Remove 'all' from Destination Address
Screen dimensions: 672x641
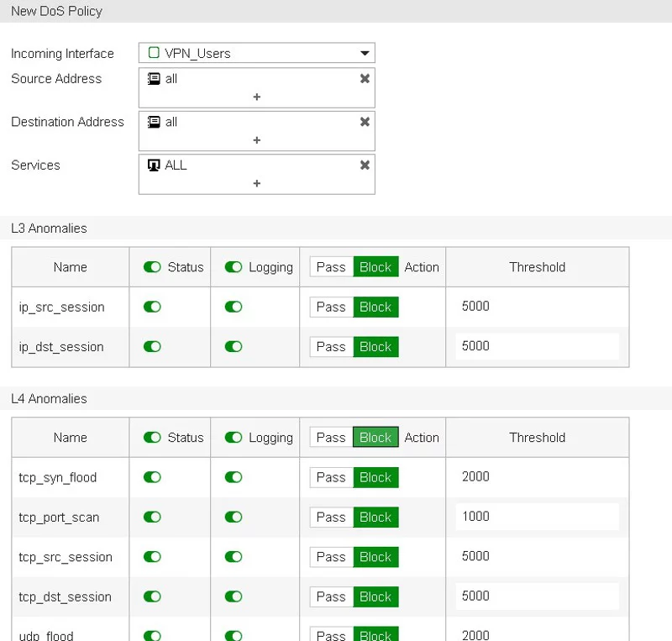pyautogui.click(x=365, y=122)
